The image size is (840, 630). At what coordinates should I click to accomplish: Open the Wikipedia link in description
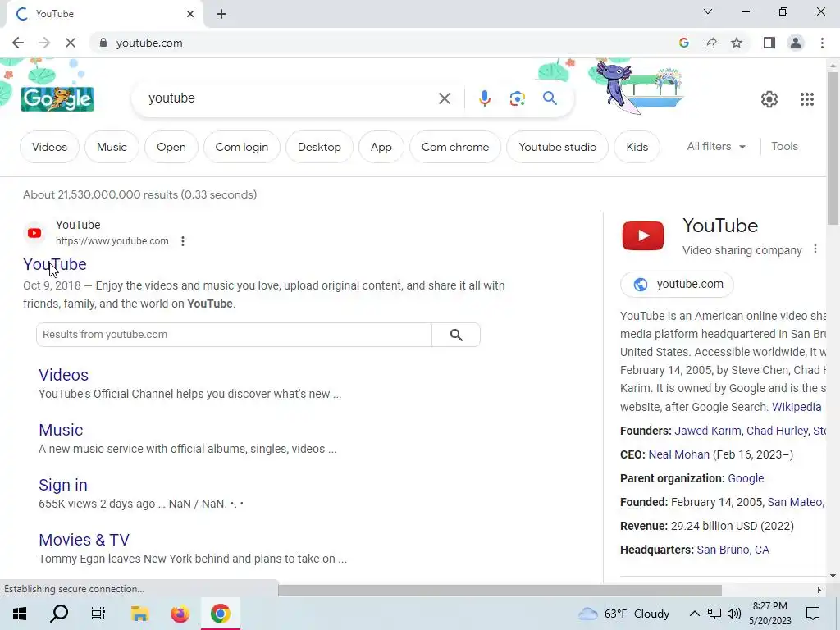796,407
